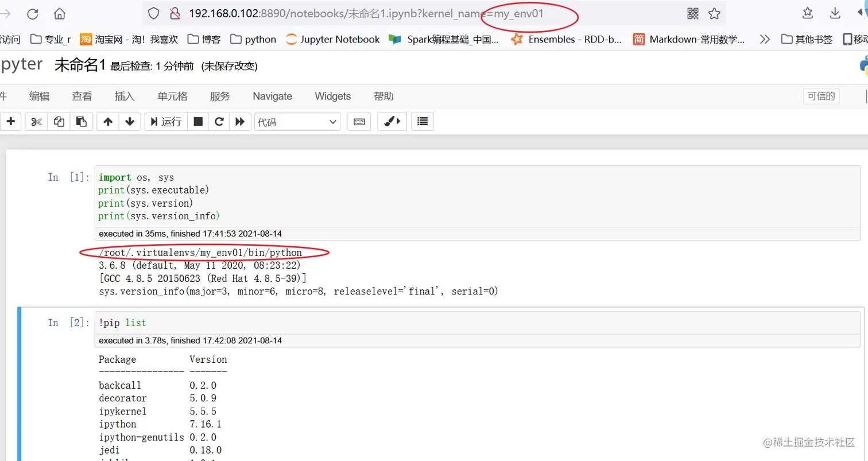
Task: Click the ipython 7.16.1 row
Action: [160, 424]
